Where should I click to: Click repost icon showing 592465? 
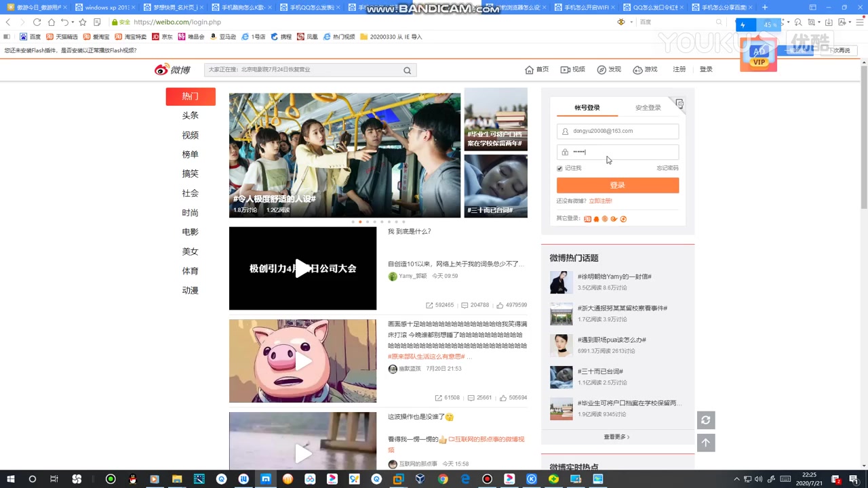pos(429,306)
